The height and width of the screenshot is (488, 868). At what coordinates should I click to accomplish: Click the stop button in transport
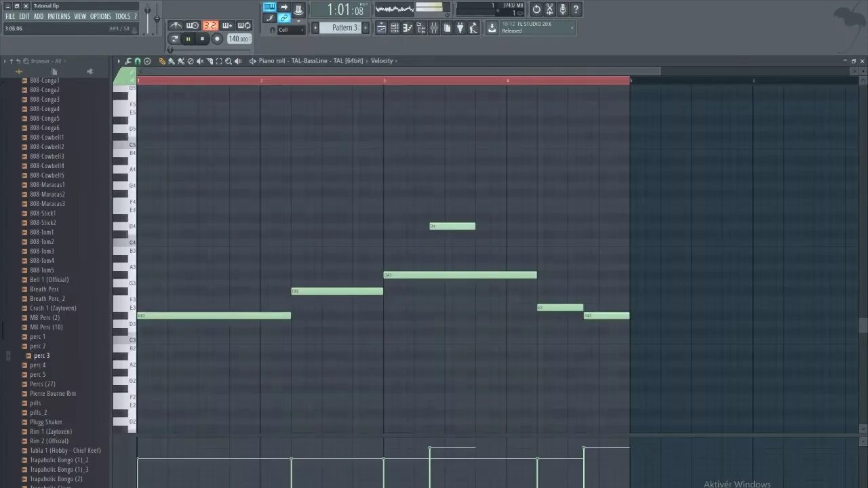tap(202, 39)
